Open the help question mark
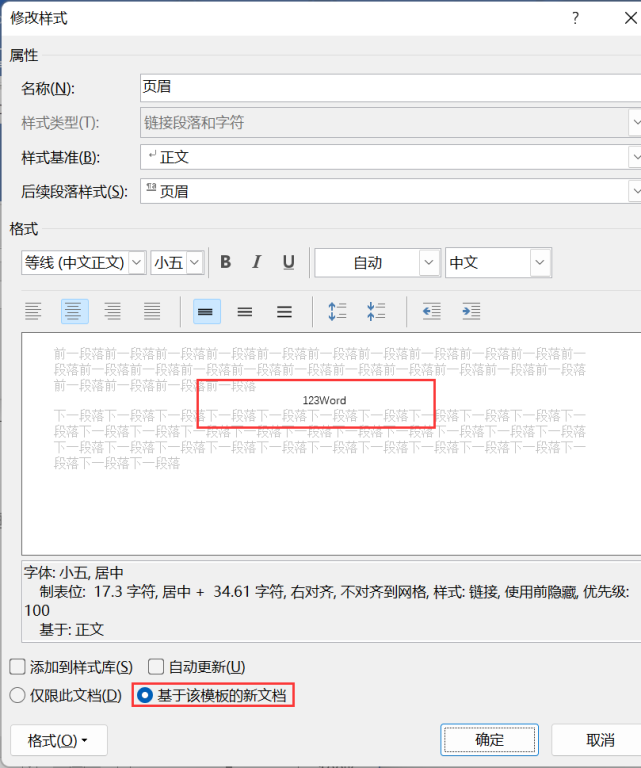The height and width of the screenshot is (768, 641). [x=575, y=19]
